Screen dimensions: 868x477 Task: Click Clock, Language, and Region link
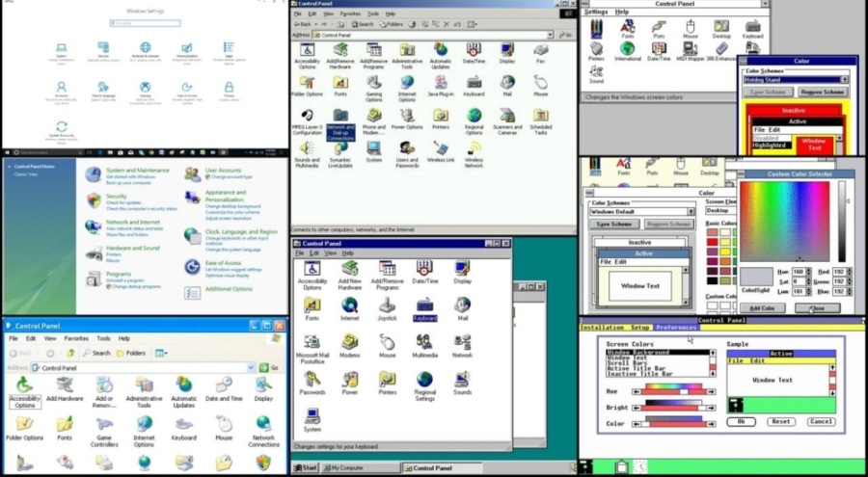[241, 232]
